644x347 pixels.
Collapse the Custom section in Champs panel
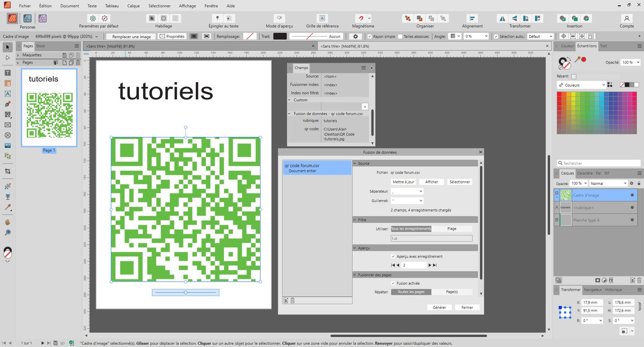(290, 100)
